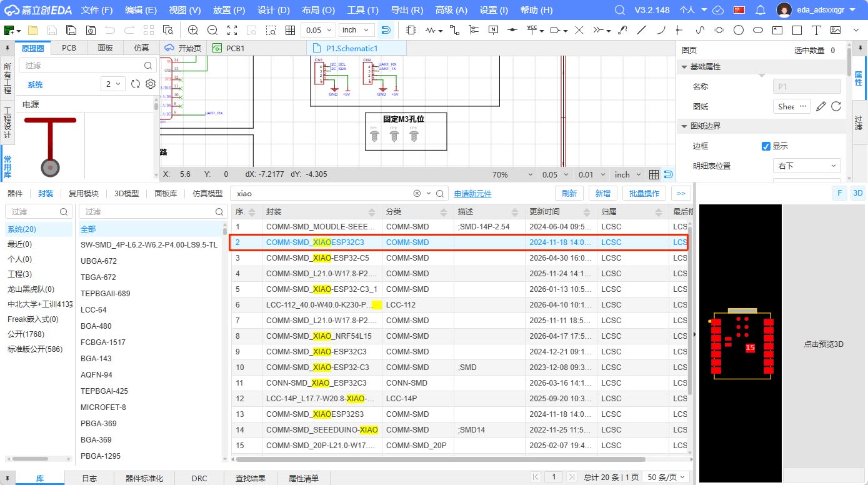
Task: Open the 70% zoom dropdown
Action: click(x=513, y=174)
